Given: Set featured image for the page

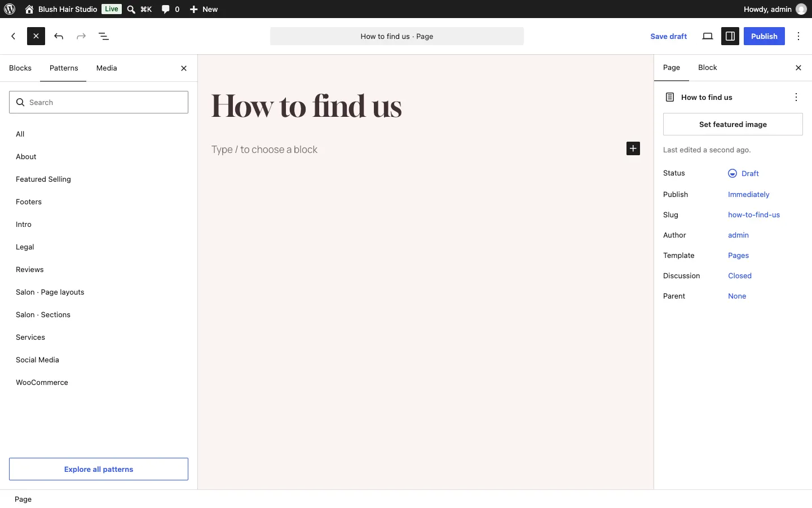Looking at the screenshot, I should (x=733, y=124).
